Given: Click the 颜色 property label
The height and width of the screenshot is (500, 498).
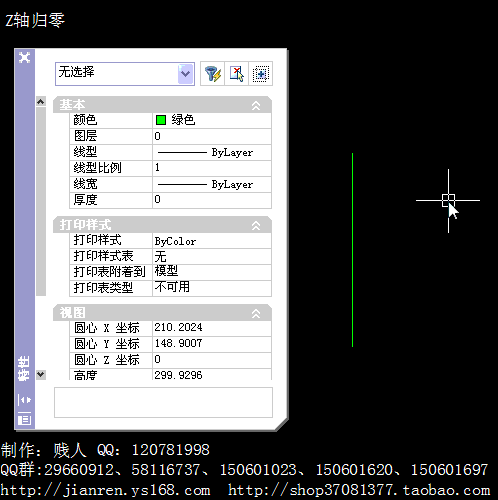Looking at the screenshot, I should click(85, 120).
